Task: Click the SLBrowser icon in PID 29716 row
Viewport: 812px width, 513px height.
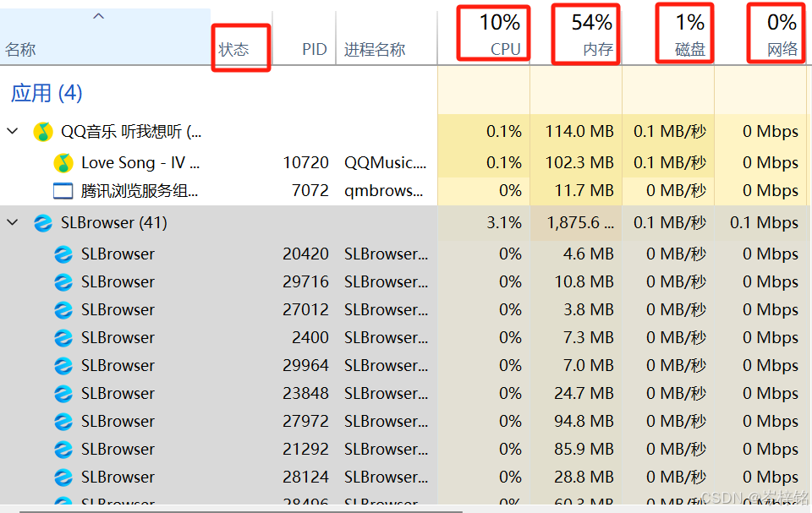Action: 63,282
